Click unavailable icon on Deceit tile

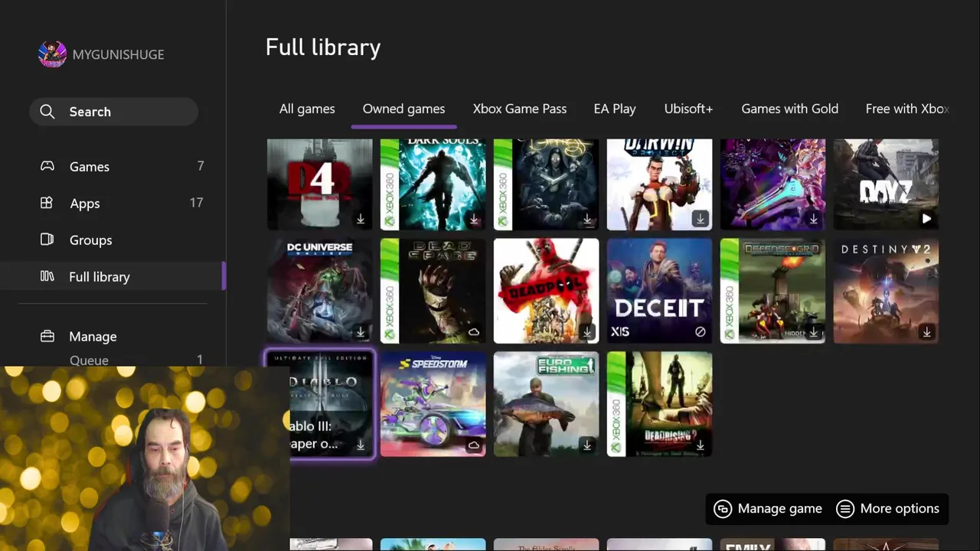(701, 332)
